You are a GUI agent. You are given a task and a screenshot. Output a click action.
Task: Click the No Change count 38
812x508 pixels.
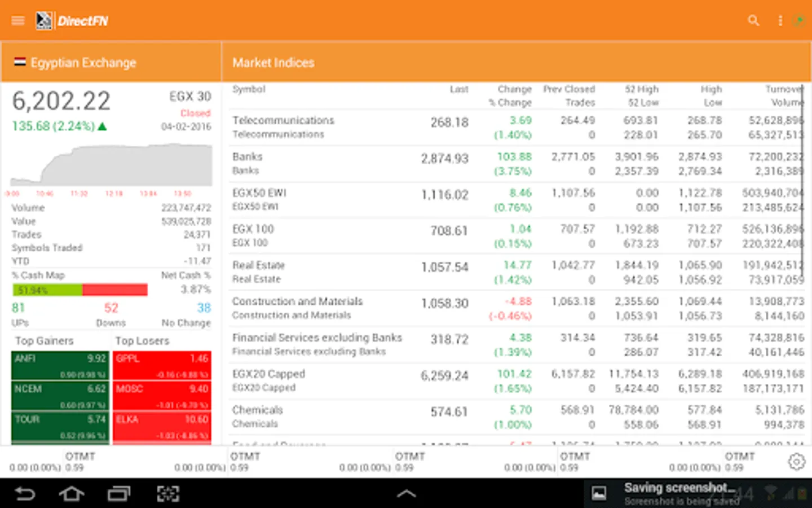coord(204,308)
